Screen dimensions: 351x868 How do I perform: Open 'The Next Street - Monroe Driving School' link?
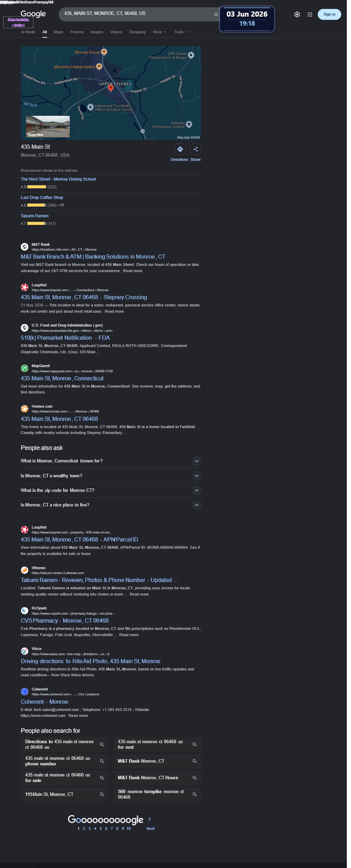tap(58, 179)
